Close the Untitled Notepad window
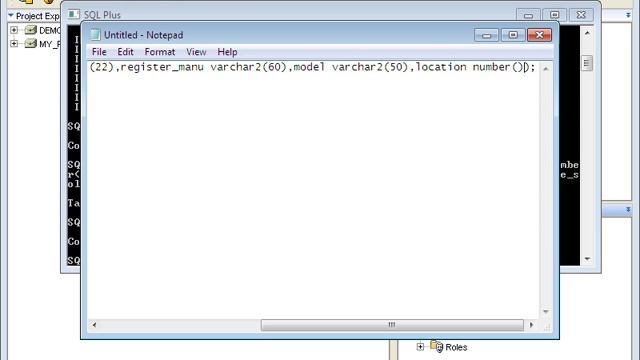This screenshot has width=640, height=360. tap(539, 35)
